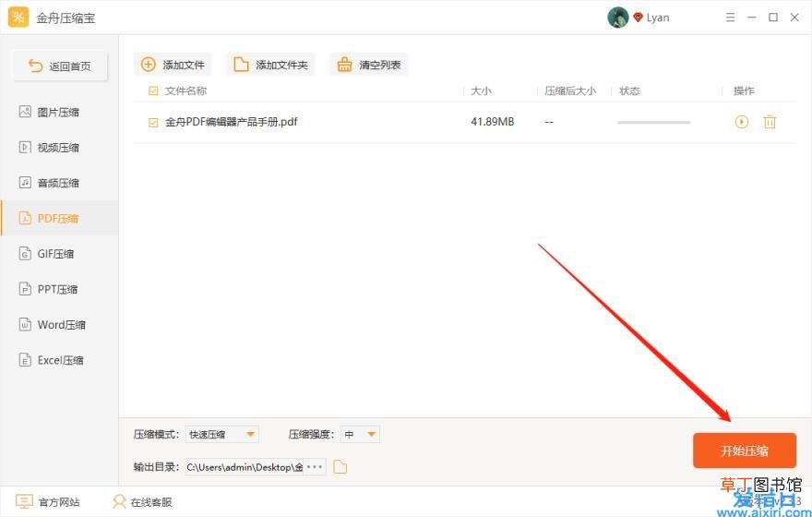Click the output directory path field
The image size is (812, 517).
245,467
